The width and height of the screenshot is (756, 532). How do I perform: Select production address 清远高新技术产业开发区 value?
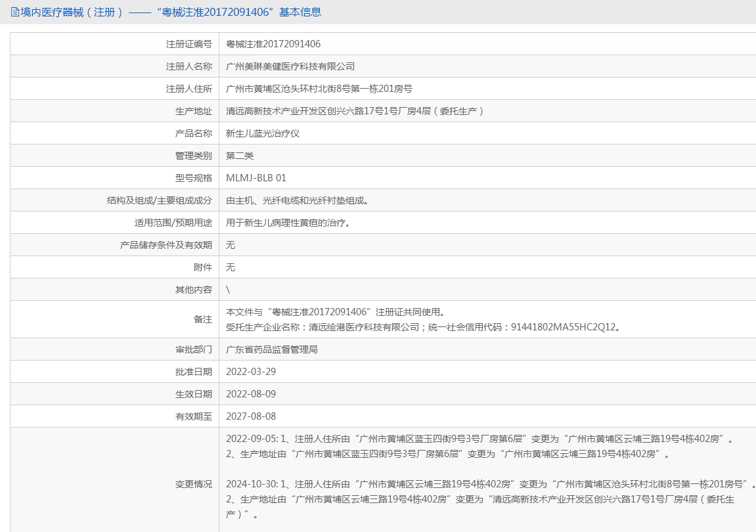[x=355, y=111]
